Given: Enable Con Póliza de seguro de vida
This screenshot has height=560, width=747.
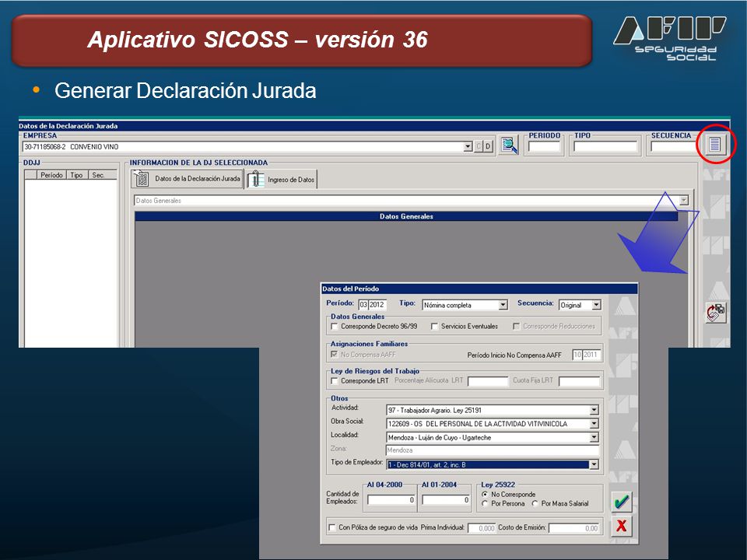Looking at the screenshot, I should pyautogui.click(x=332, y=527).
